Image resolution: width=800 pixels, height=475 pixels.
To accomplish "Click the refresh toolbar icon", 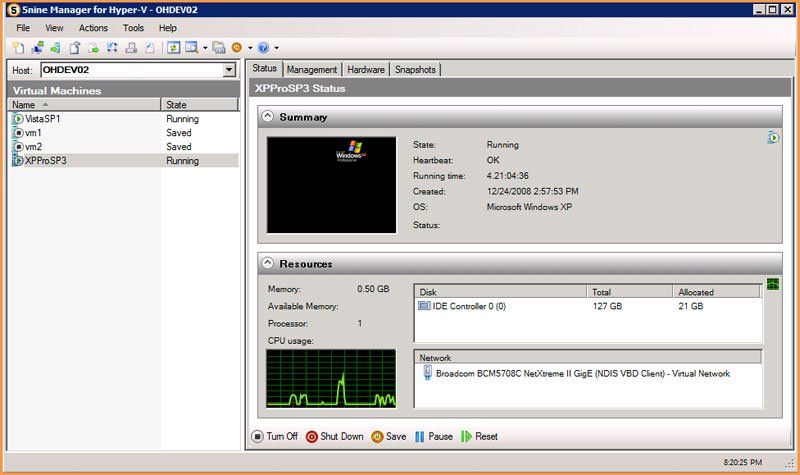I will tap(173, 48).
